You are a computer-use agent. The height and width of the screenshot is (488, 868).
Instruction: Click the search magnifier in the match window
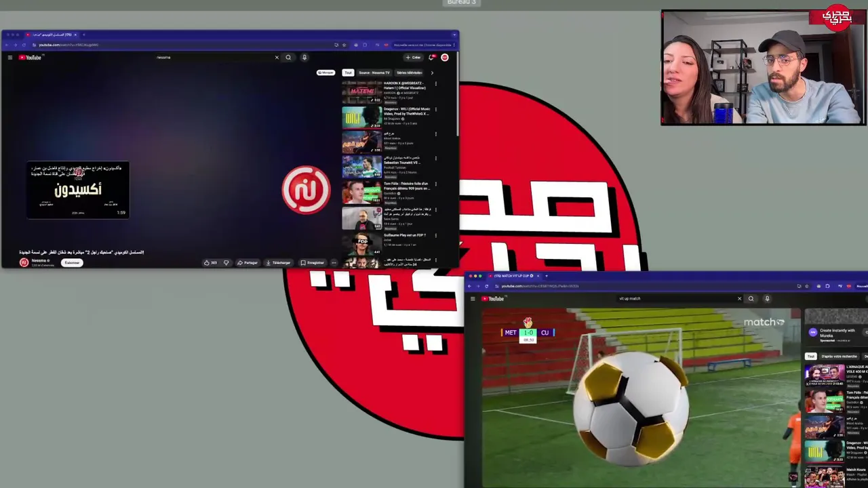point(751,298)
